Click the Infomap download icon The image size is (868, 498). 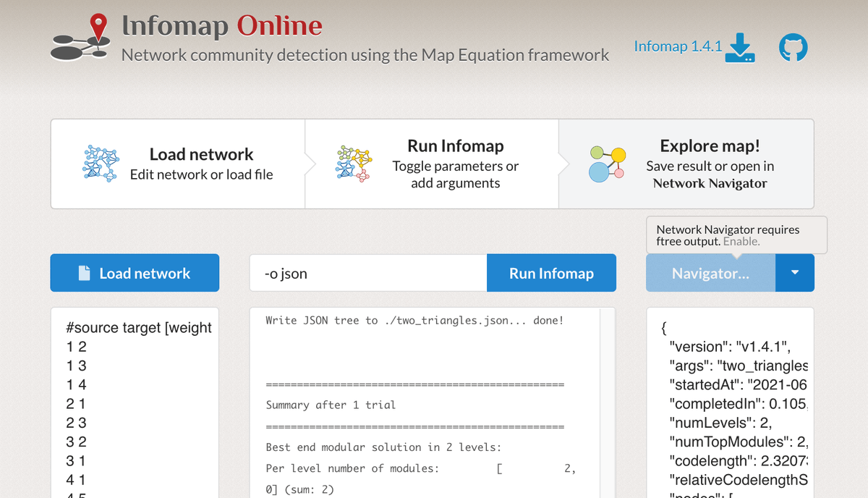741,47
